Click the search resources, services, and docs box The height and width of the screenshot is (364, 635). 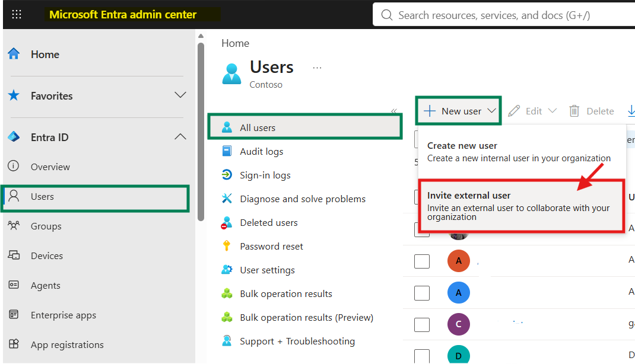tap(504, 15)
